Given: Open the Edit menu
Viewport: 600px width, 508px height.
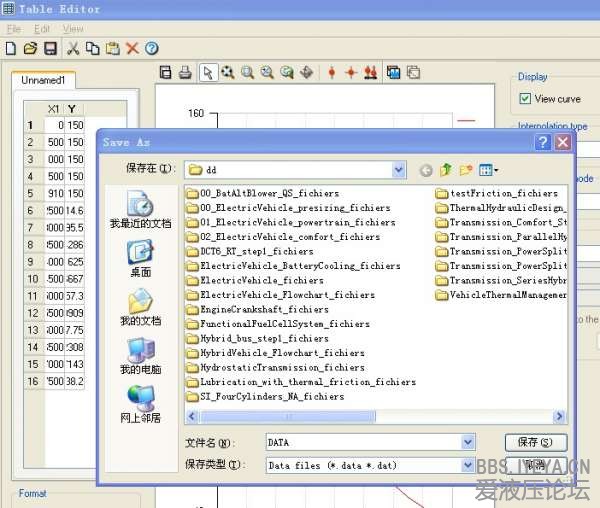Looking at the screenshot, I should tap(42, 29).
